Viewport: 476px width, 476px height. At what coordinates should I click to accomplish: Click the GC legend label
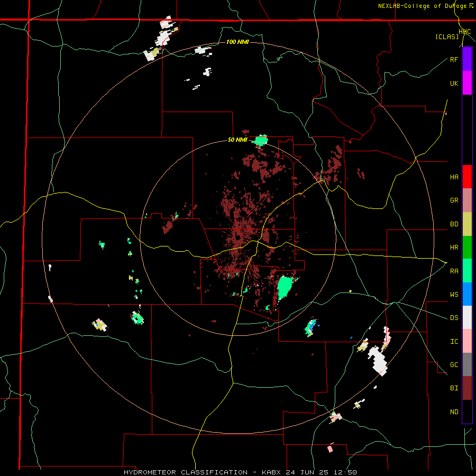tap(454, 364)
